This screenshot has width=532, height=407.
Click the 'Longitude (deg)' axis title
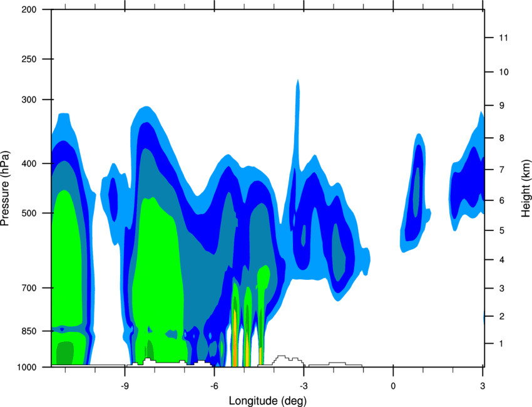point(268,401)
